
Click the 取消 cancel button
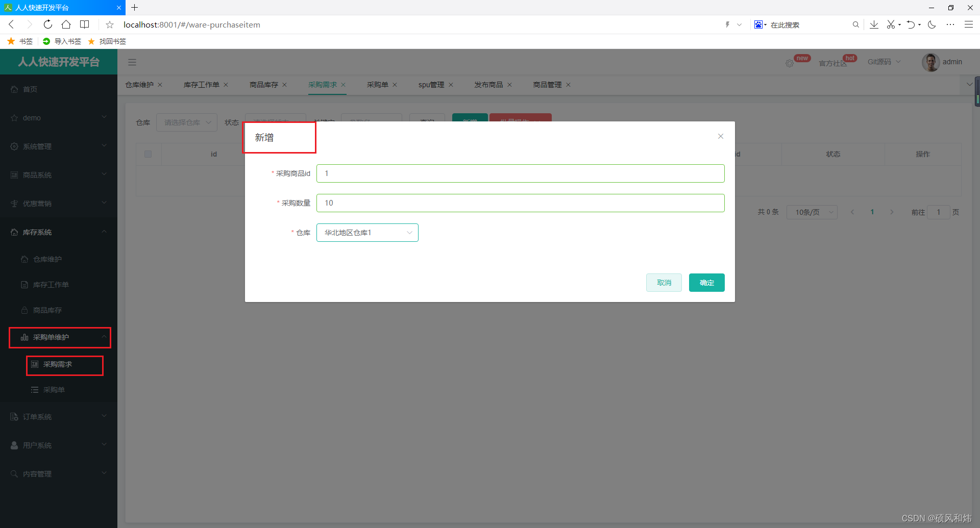[x=664, y=283]
